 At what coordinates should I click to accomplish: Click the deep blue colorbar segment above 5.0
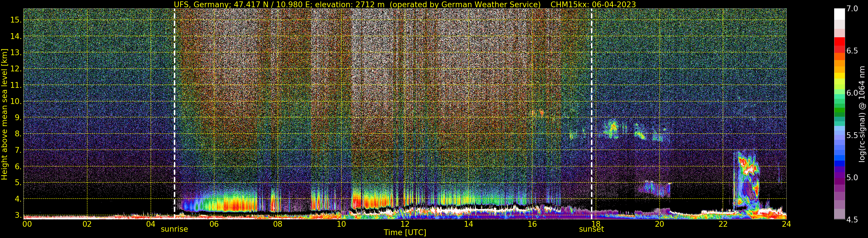click(x=839, y=164)
